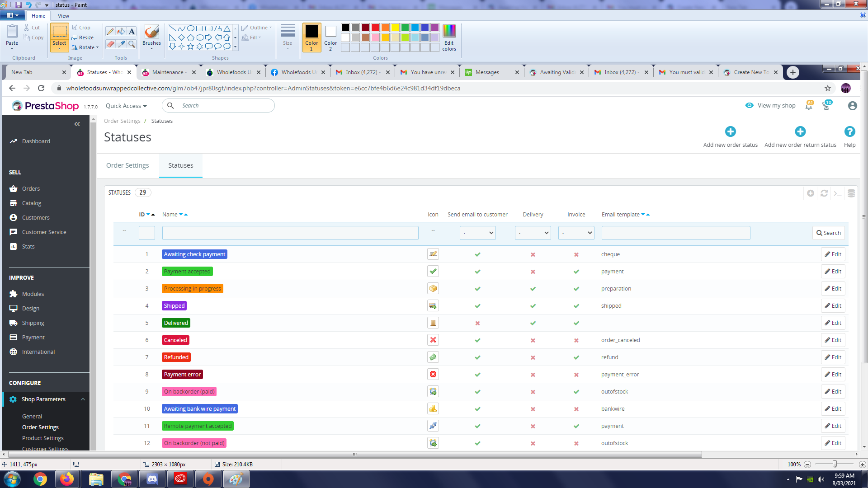The image size is (868, 488).
Task: Click the Name filter input field
Action: [290, 233]
